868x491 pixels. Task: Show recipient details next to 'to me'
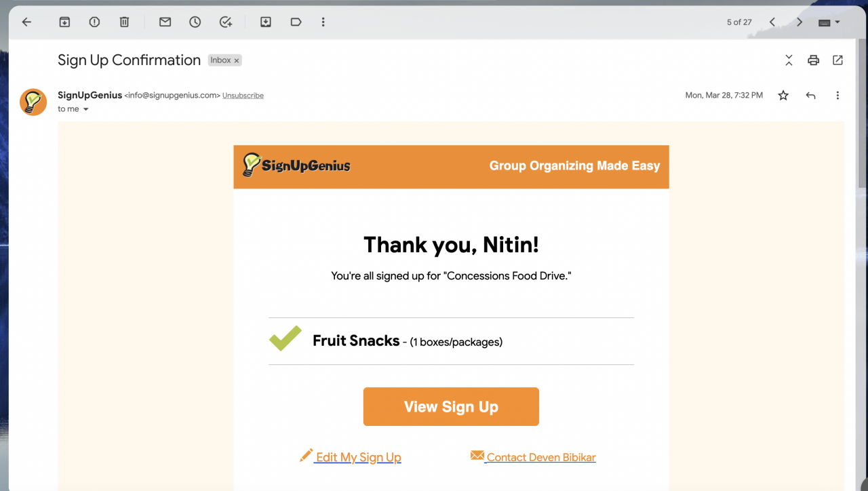click(x=86, y=109)
